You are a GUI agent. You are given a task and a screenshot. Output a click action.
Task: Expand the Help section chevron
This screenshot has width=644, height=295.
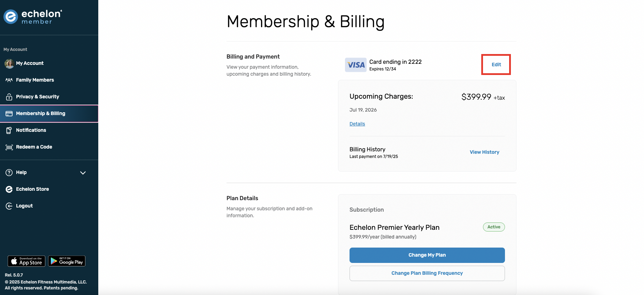tap(83, 173)
